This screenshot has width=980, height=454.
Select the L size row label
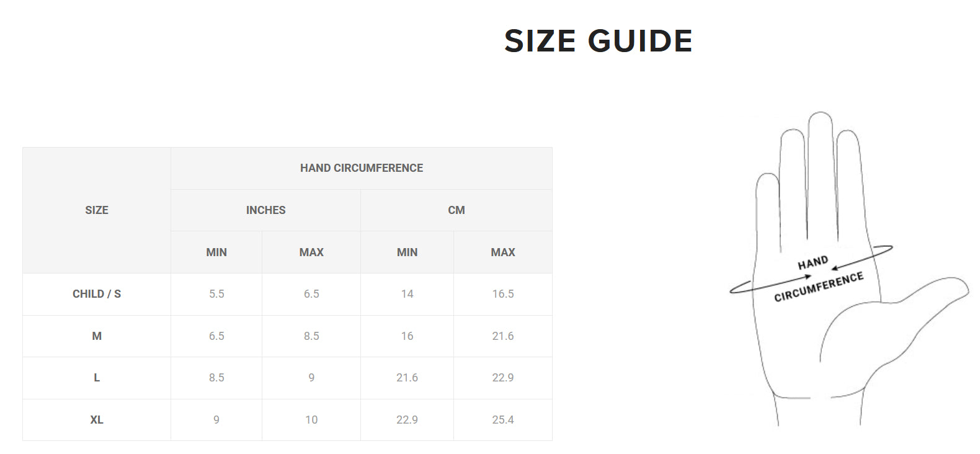pos(97,378)
